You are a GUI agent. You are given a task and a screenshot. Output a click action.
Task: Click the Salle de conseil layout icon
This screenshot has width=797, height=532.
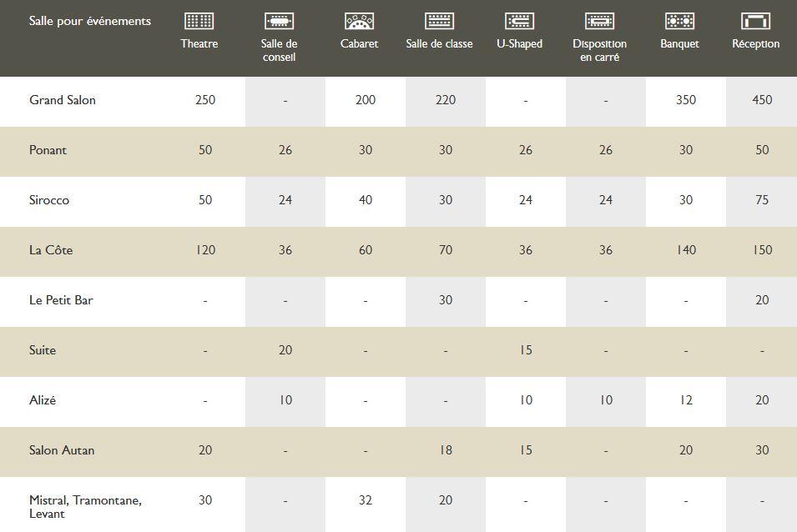[279, 21]
